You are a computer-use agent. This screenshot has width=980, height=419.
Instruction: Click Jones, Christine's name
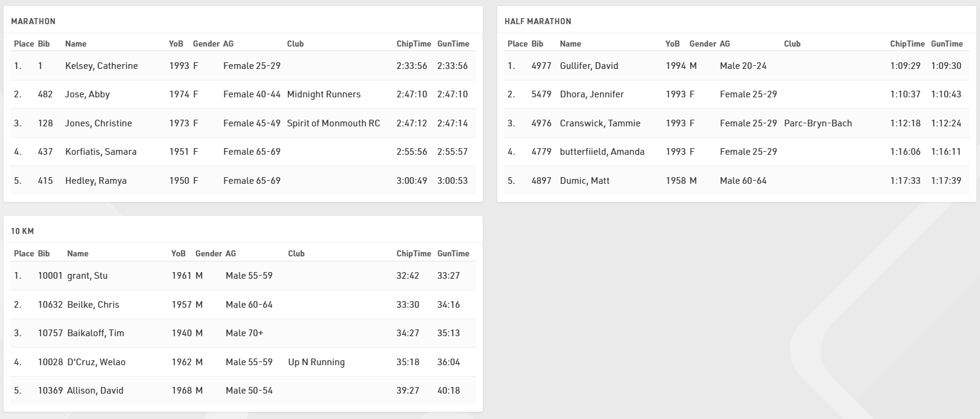coord(98,123)
